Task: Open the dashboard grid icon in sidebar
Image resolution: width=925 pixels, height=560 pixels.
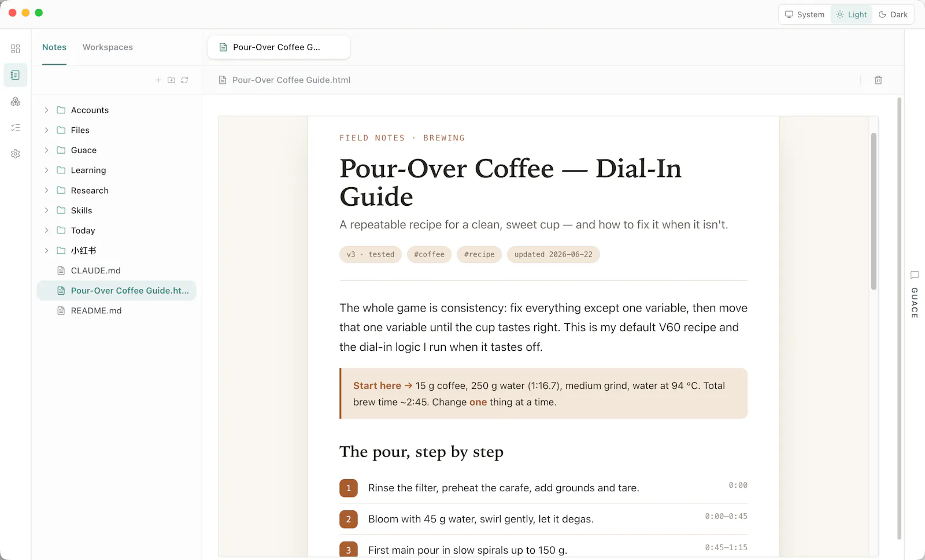Action: 16,49
